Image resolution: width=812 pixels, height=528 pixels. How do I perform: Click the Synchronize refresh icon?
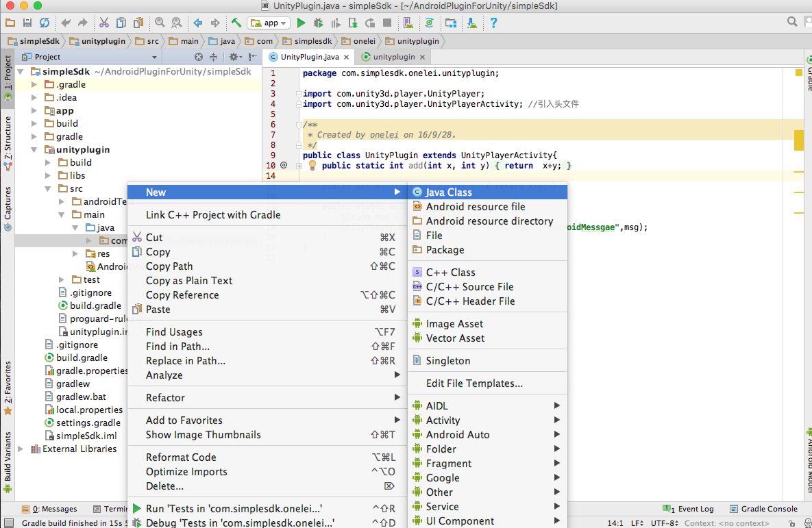click(45, 23)
